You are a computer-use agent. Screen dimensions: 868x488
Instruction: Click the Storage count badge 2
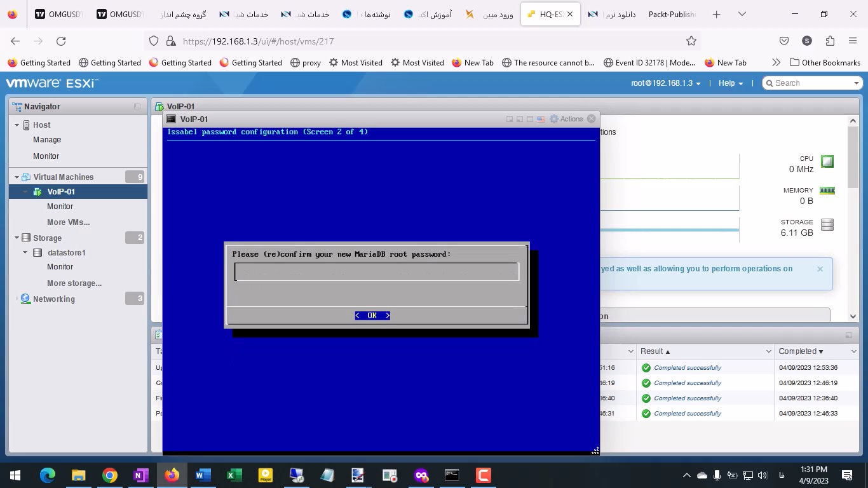(x=135, y=238)
